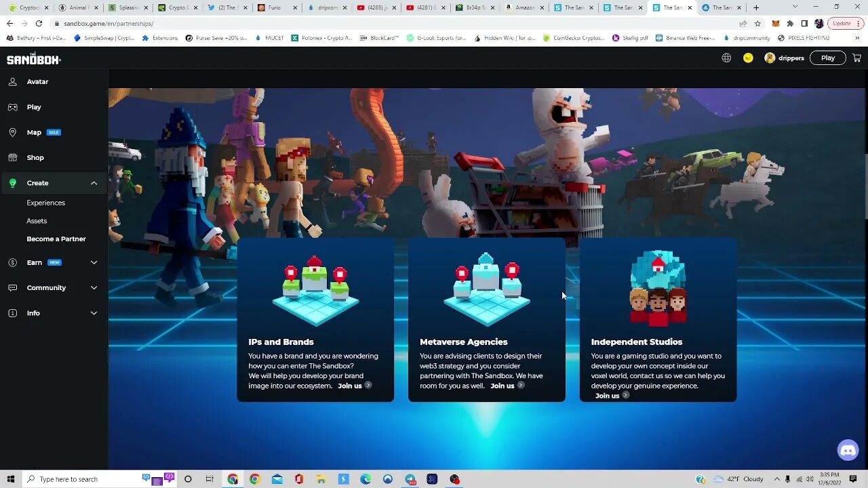Select Assets under Create
The image size is (868, 488).
pyautogui.click(x=37, y=221)
